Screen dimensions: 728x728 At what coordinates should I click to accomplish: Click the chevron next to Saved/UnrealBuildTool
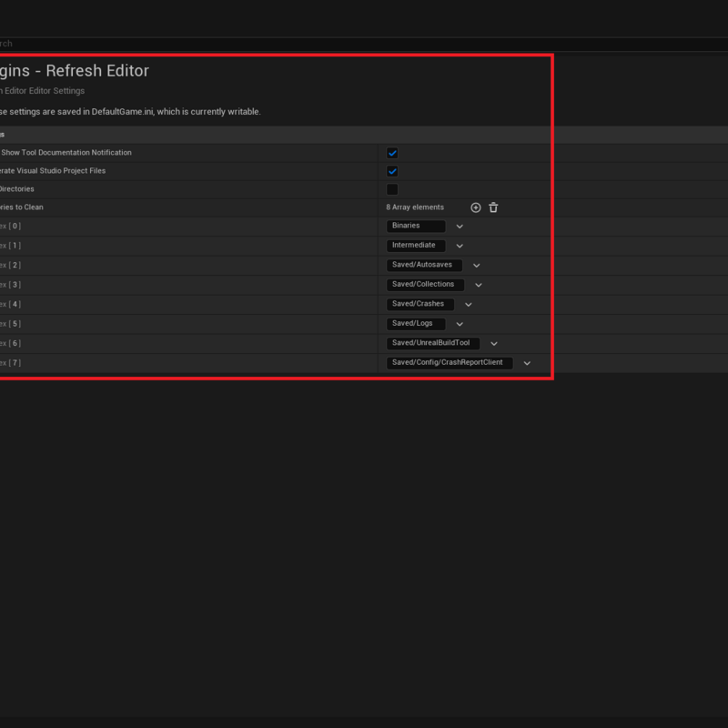pyautogui.click(x=494, y=344)
